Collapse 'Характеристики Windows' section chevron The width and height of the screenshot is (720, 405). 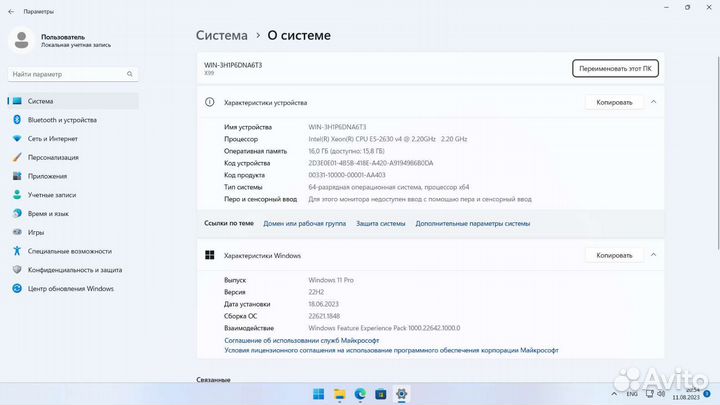[653, 255]
